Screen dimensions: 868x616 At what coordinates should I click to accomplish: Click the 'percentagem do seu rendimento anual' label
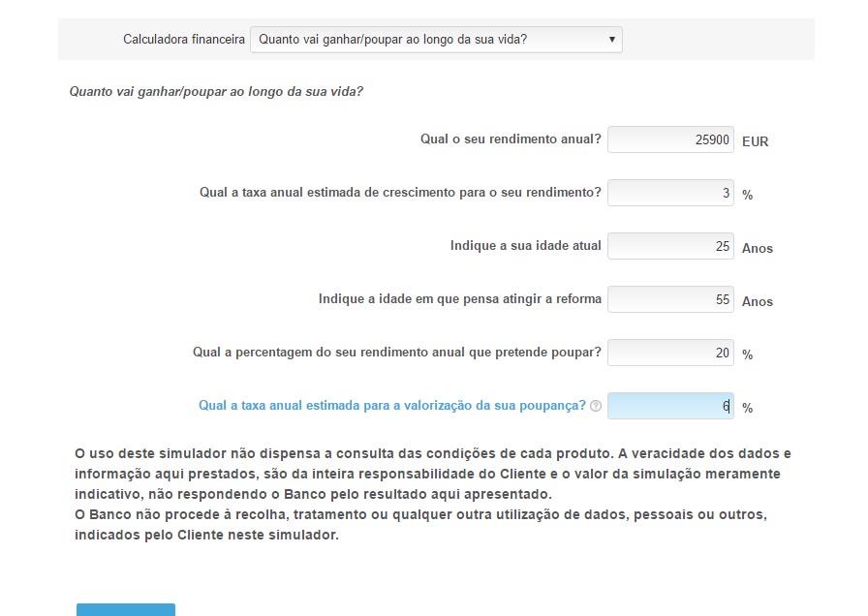[x=396, y=353]
